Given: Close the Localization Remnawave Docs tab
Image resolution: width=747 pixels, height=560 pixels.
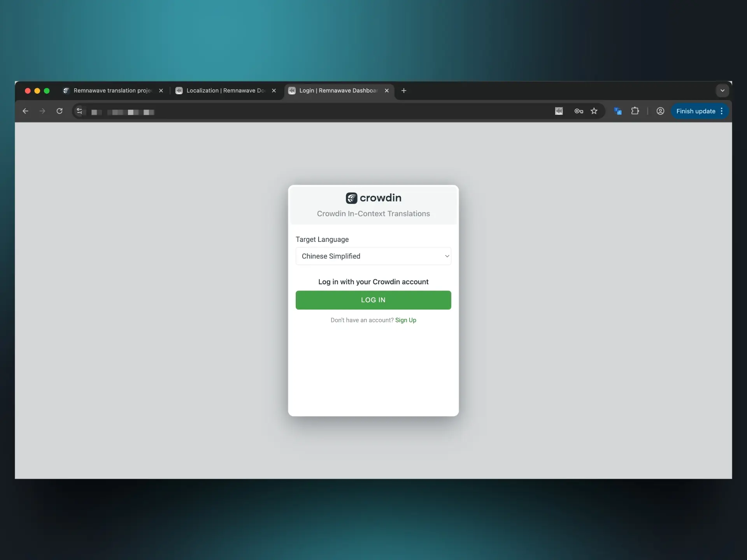Looking at the screenshot, I should (x=274, y=91).
